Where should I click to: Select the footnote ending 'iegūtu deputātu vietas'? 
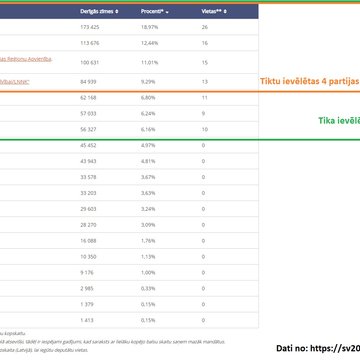click(44, 350)
